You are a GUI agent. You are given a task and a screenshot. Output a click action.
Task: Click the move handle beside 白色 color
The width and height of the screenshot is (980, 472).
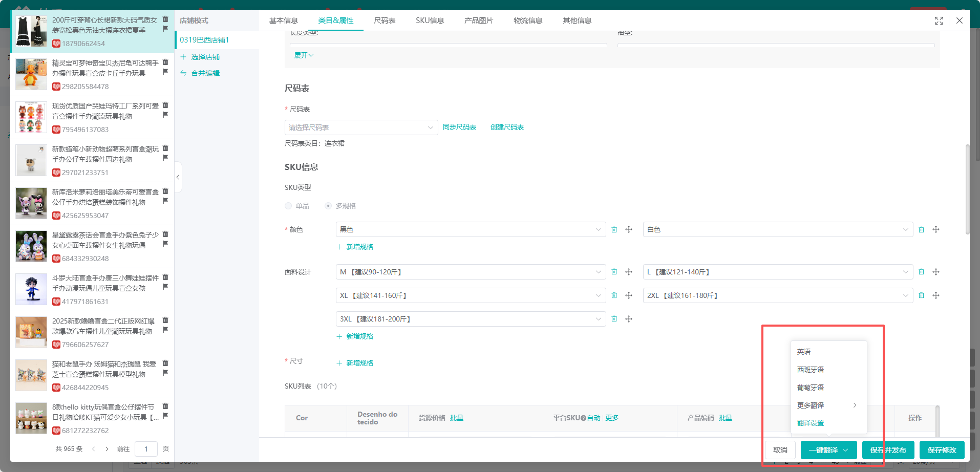(x=935, y=230)
